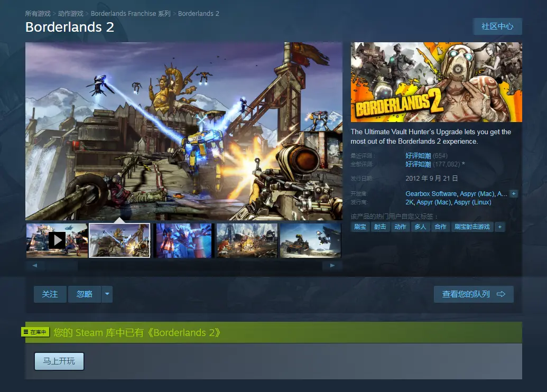Open Aspyr (Linux) publisher link

(472, 202)
